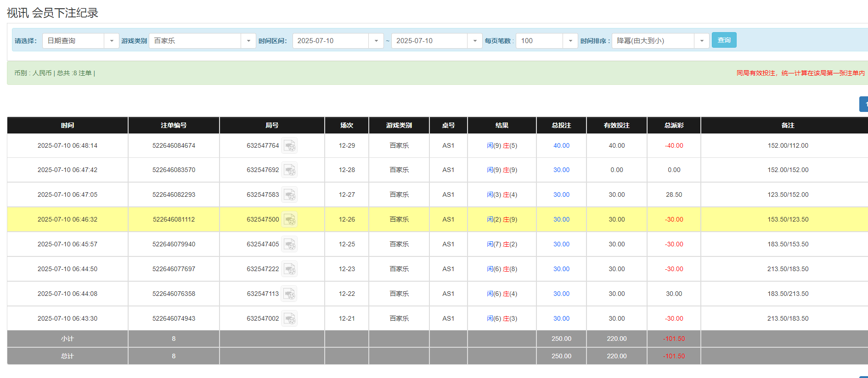This screenshot has height=378, width=868.
Task: Click replay icon next to round 632547222
Action: point(289,269)
